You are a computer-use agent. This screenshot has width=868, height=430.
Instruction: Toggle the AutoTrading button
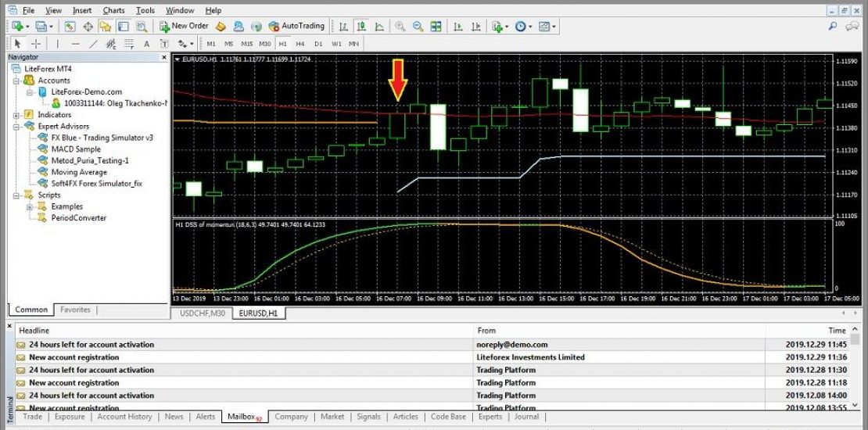click(296, 26)
